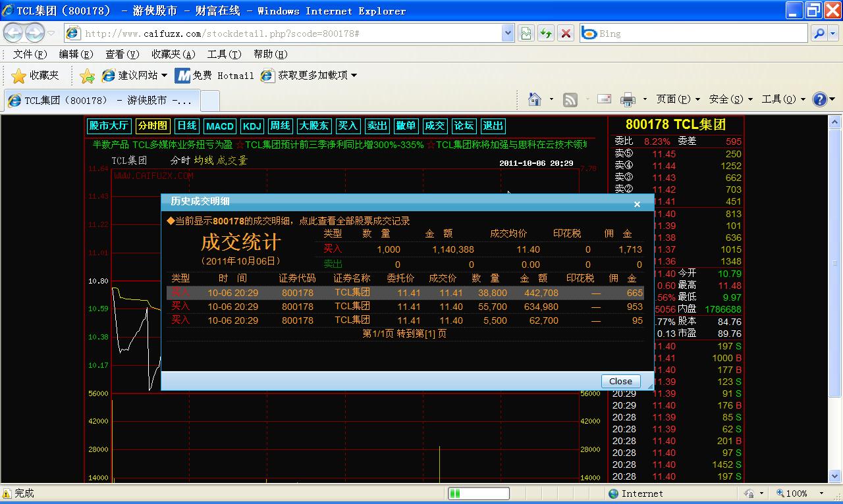The image size is (843, 504).
Task: Click the 免费 Hotmail favorites link
Action: [x=214, y=76]
